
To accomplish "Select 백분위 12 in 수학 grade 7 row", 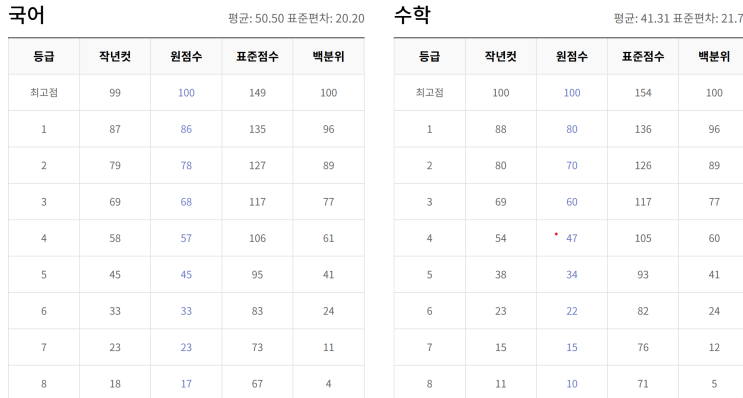I will pos(714,347).
